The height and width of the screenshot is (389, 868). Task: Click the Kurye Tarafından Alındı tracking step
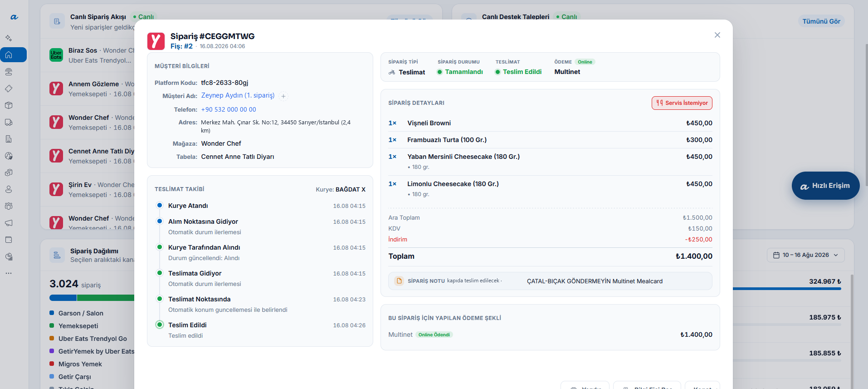(x=260, y=252)
